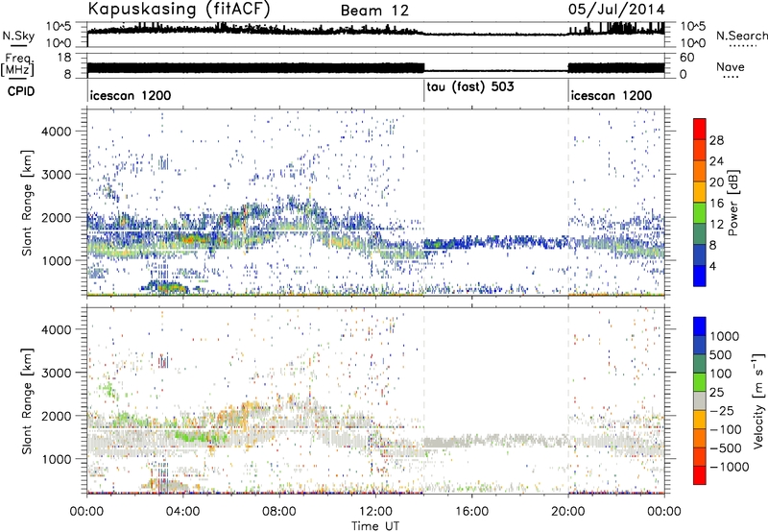Select the positive 100 velocity colorbar label
The image size is (768, 532).
click(720, 374)
